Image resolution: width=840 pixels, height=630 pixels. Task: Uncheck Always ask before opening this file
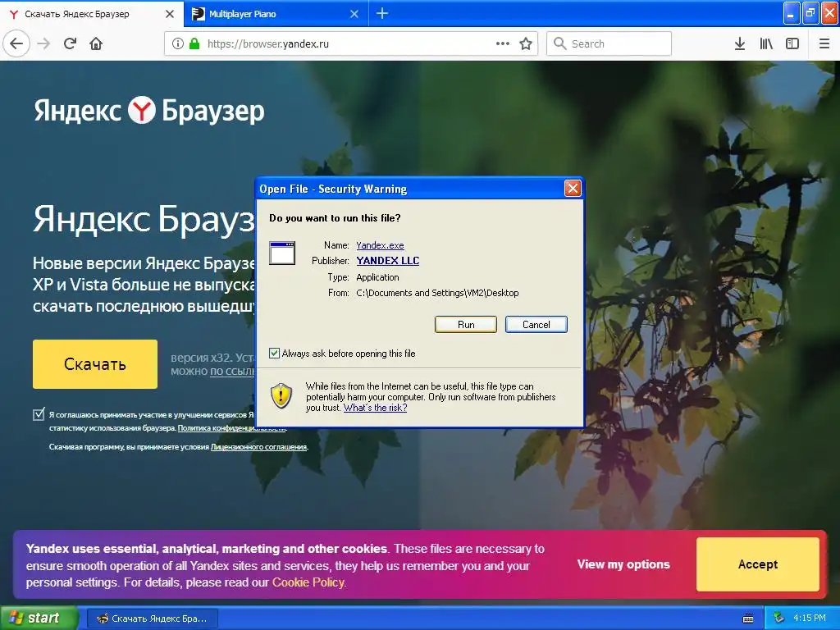[x=274, y=353]
